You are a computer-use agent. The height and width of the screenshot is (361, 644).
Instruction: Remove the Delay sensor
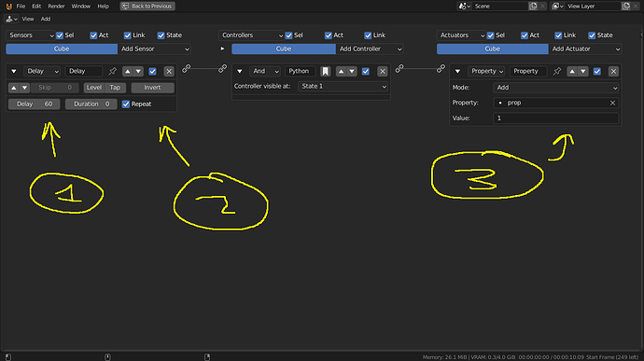(x=169, y=72)
